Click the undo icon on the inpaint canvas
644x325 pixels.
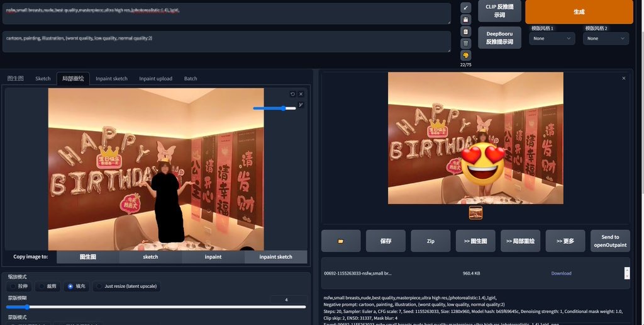point(292,94)
